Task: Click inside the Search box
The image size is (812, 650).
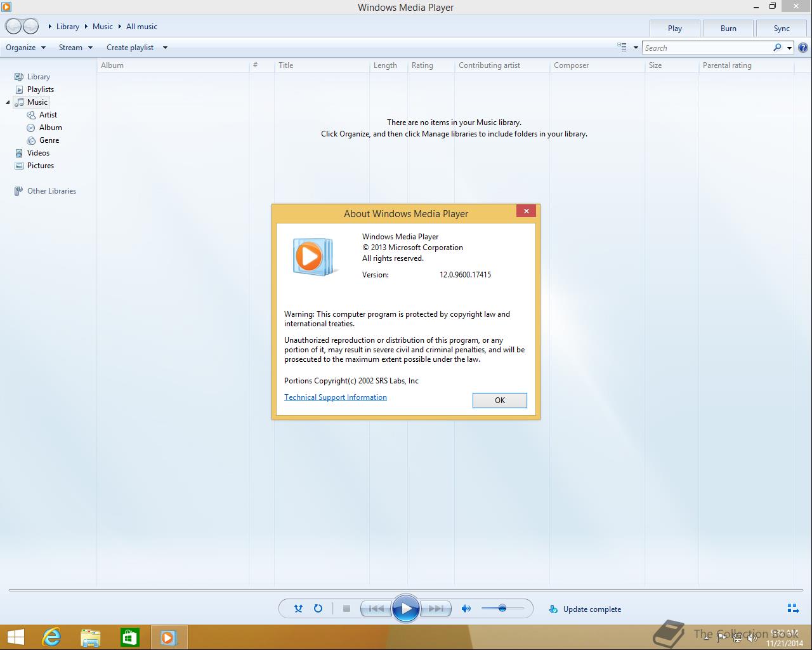Action: [706, 48]
